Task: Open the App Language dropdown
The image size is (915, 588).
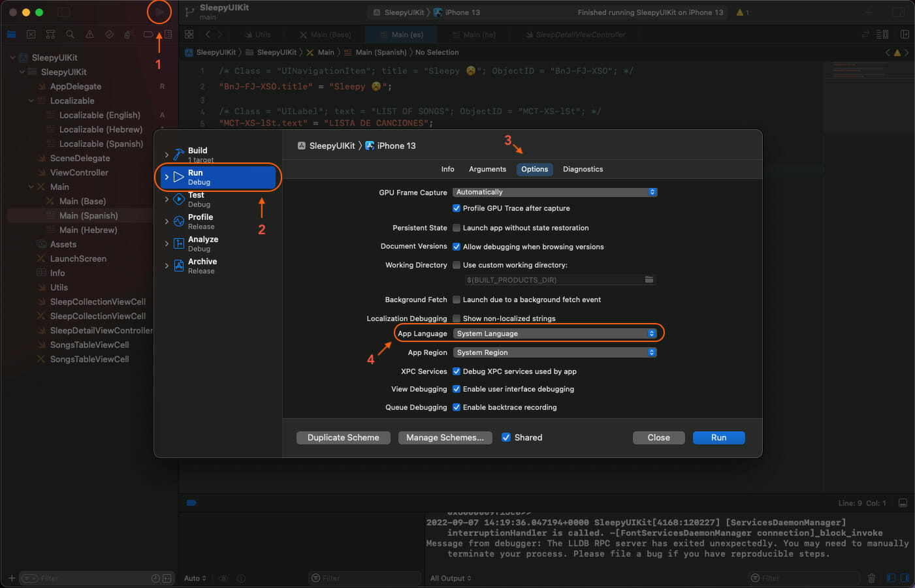Action: [x=554, y=333]
